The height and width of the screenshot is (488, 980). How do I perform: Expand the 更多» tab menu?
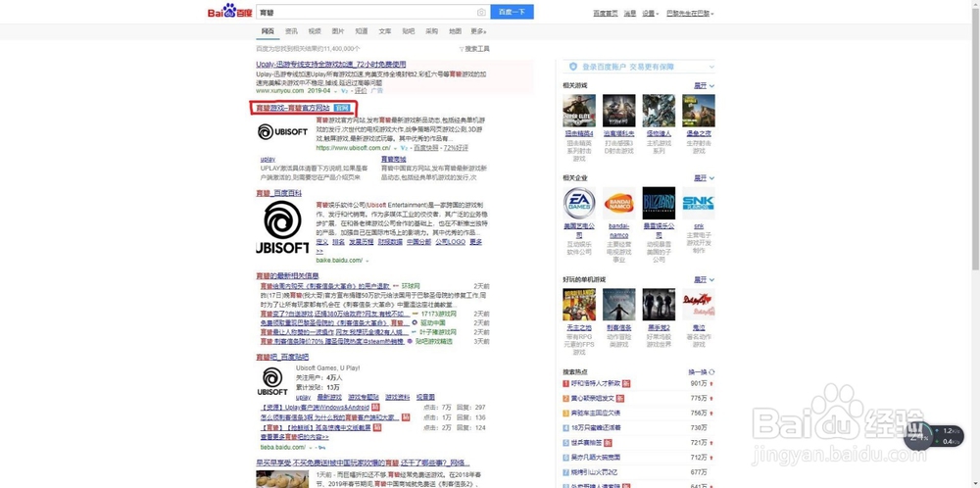(479, 31)
